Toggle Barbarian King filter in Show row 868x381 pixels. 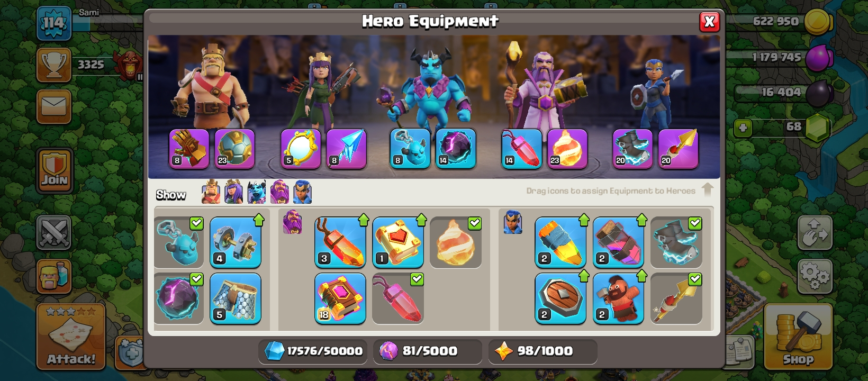(211, 192)
